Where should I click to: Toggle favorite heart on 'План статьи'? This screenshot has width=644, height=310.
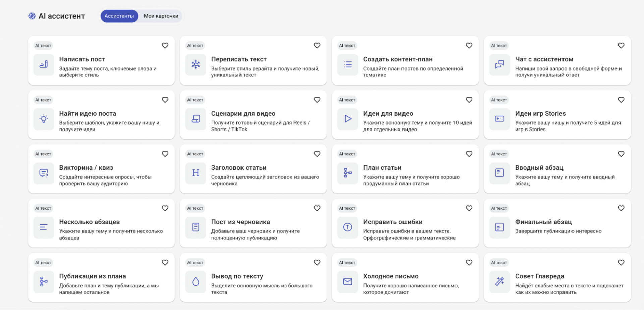469,154
